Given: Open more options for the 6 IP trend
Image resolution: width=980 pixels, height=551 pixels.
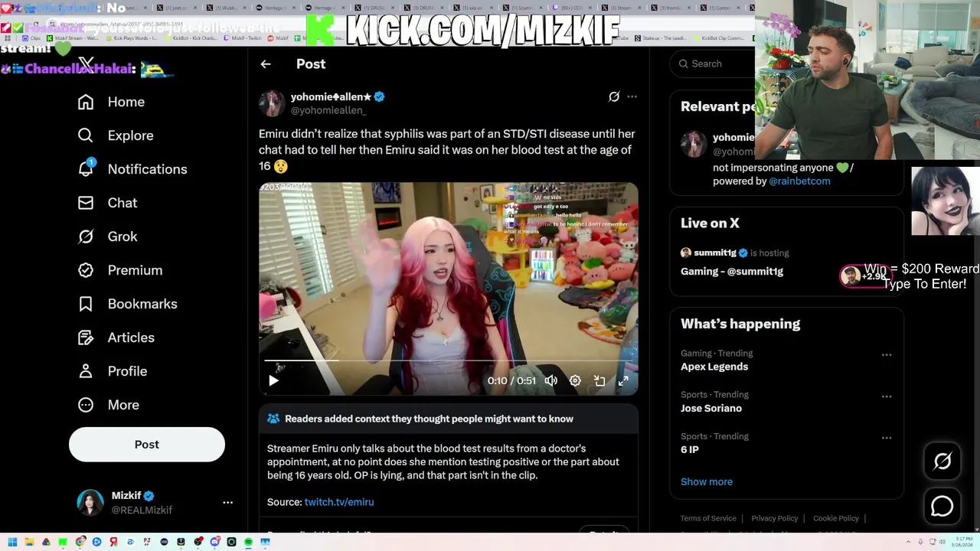Looking at the screenshot, I should pos(887,438).
